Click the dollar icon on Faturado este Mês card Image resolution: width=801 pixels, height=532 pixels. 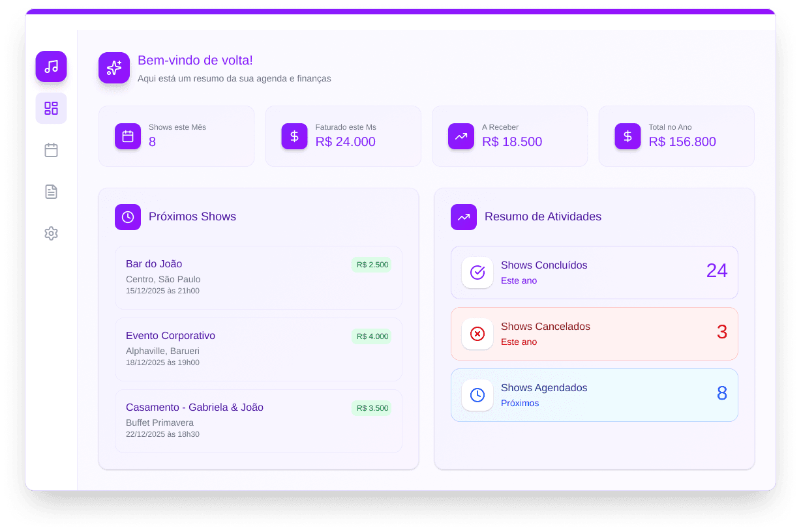tap(294, 136)
